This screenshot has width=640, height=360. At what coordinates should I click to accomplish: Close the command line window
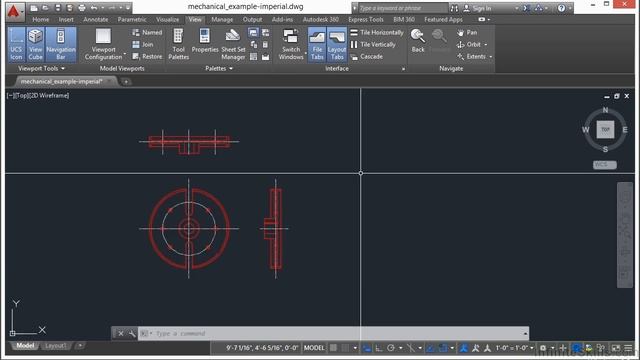(121, 333)
